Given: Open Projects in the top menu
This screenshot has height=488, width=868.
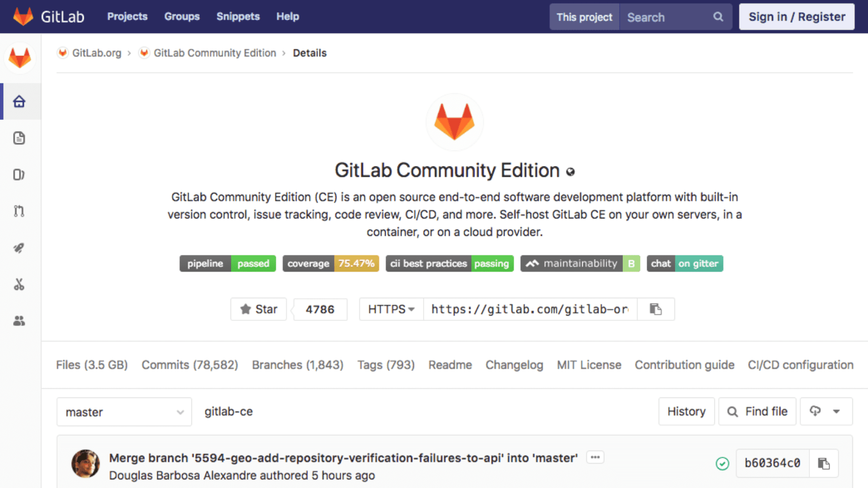Looking at the screenshot, I should [x=127, y=16].
